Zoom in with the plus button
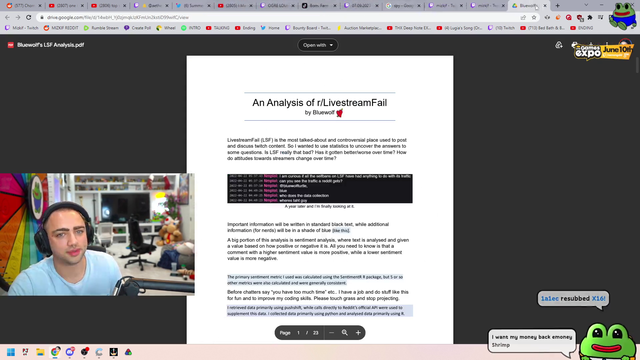This screenshot has width=640, height=360. click(358, 333)
